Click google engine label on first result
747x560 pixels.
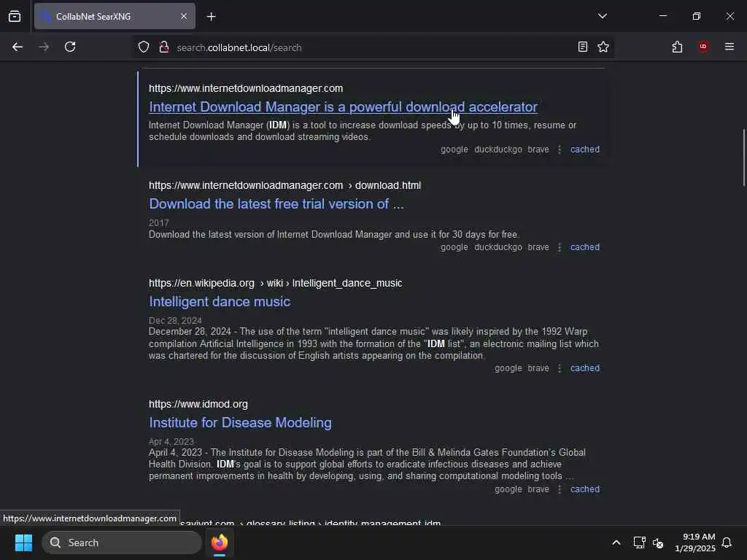454,149
